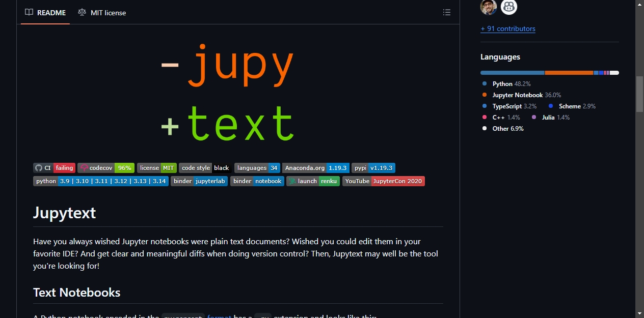
Task: Open the pypi v1.19.3 badge
Action: [373, 168]
